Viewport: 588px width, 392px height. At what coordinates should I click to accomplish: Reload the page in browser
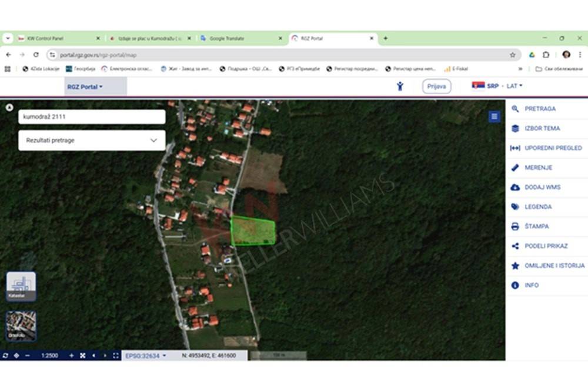click(x=36, y=55)
